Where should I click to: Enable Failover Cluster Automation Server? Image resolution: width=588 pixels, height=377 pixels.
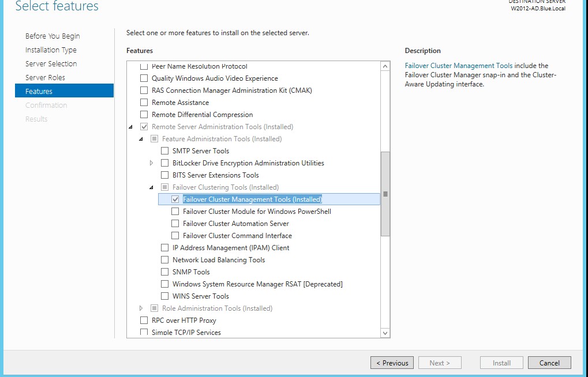tap(175, 223)
